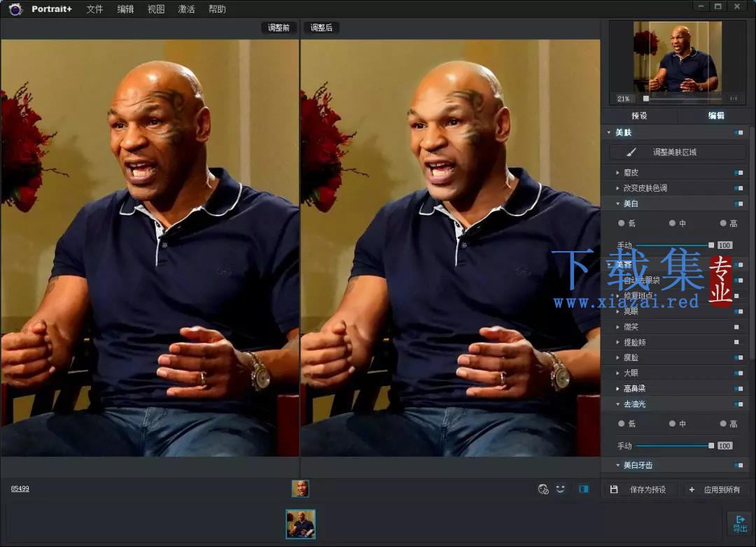Select 低 radio under 去油光
The width and height of the screenshot is (756, 547).
(x=622, y=424)
